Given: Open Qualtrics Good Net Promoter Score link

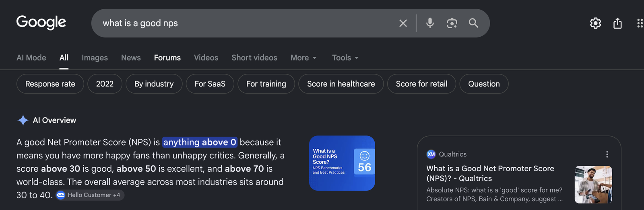Looking at the screenshot, I should pyautogui.click(x=490, y=173).
